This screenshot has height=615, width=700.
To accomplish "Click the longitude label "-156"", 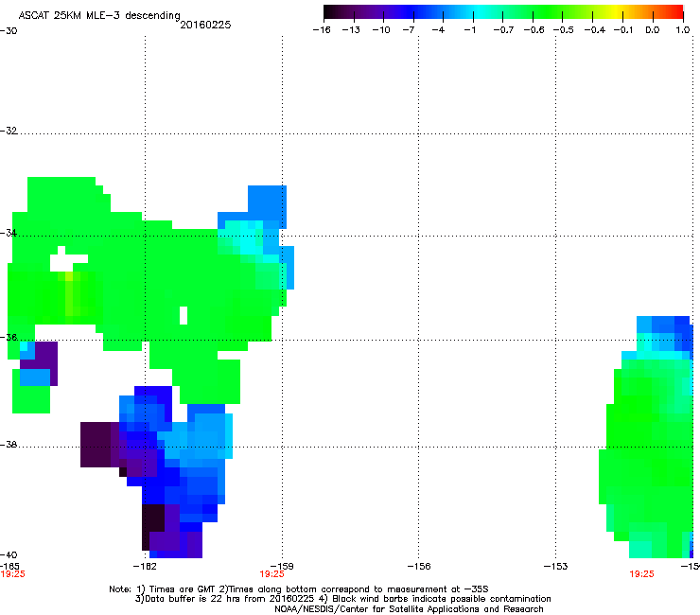I will coord(419,567).
